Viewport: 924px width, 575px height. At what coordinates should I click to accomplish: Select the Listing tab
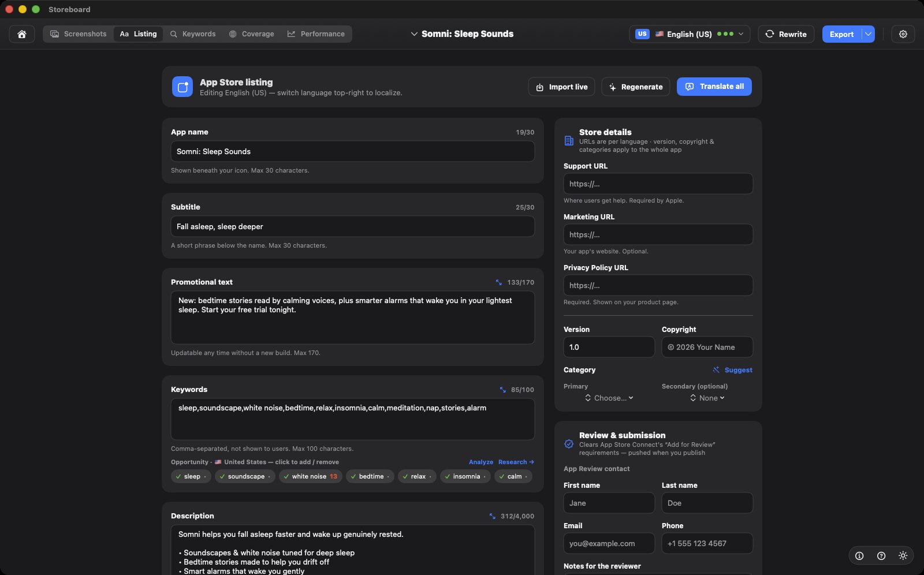pyautogui.click(x=139, y=34)
